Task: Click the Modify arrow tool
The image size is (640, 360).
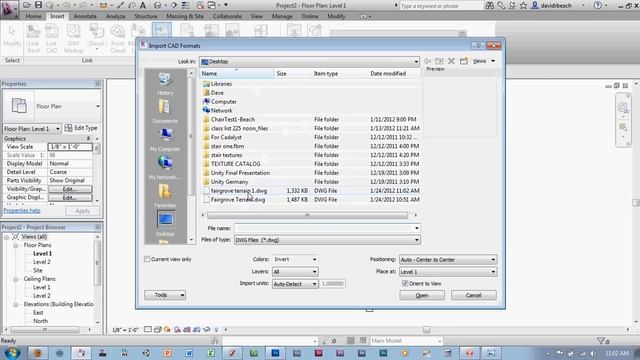Action: [x=11, y=36]
